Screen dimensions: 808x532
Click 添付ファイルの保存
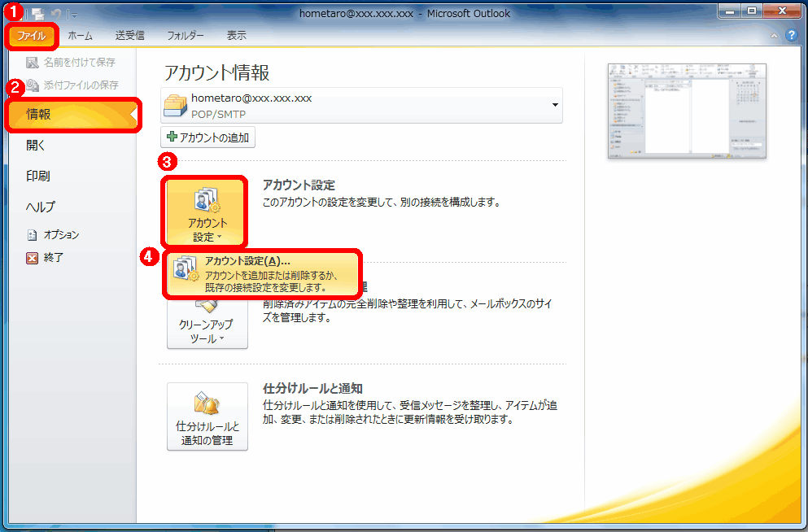(72, 85)
